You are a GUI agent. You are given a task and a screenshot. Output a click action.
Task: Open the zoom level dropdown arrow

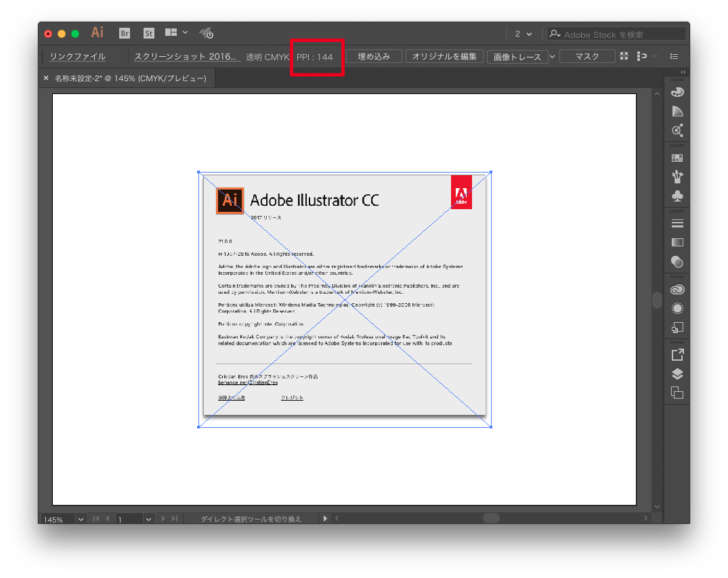pyautogui.click(x=81, y=520)
